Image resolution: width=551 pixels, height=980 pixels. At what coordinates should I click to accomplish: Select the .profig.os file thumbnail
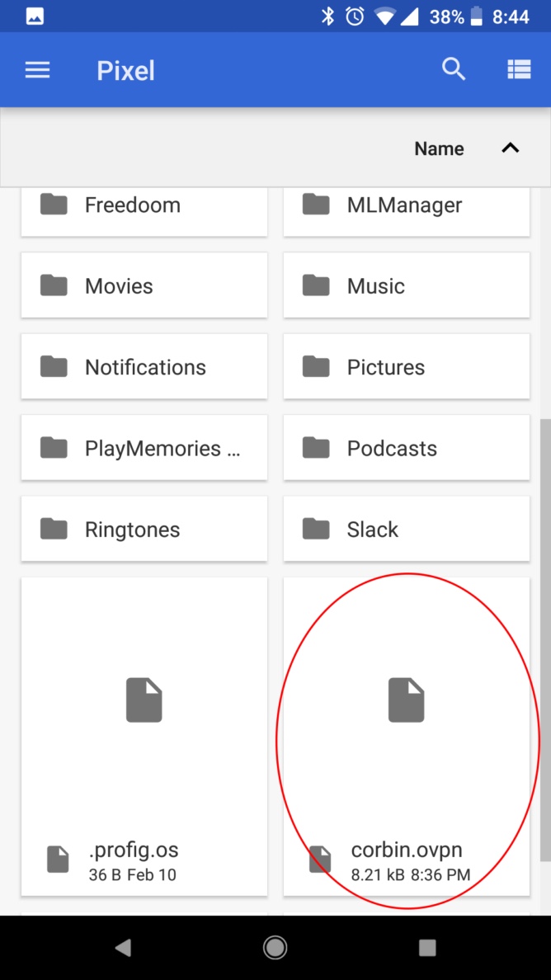[144, 701]
